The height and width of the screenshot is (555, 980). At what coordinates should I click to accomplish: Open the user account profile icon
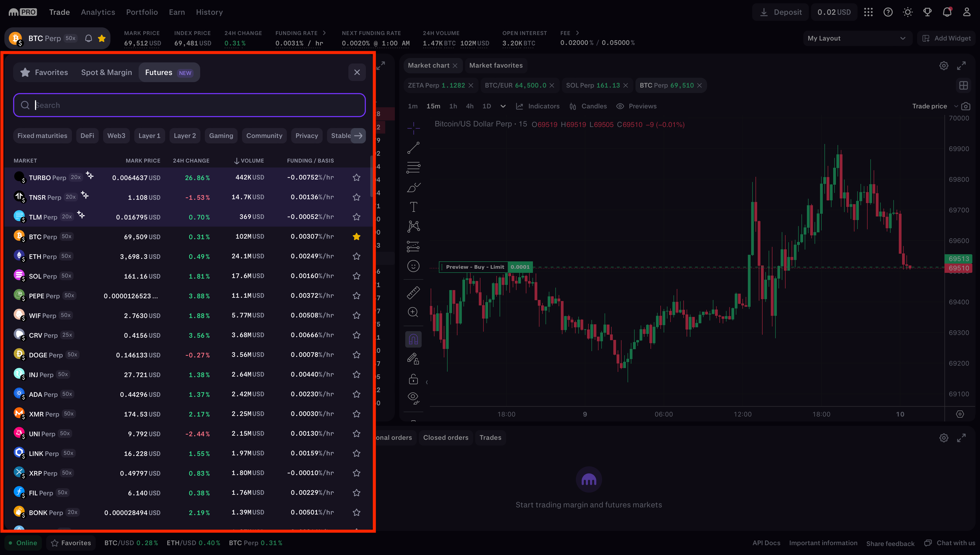click(967, 12)
